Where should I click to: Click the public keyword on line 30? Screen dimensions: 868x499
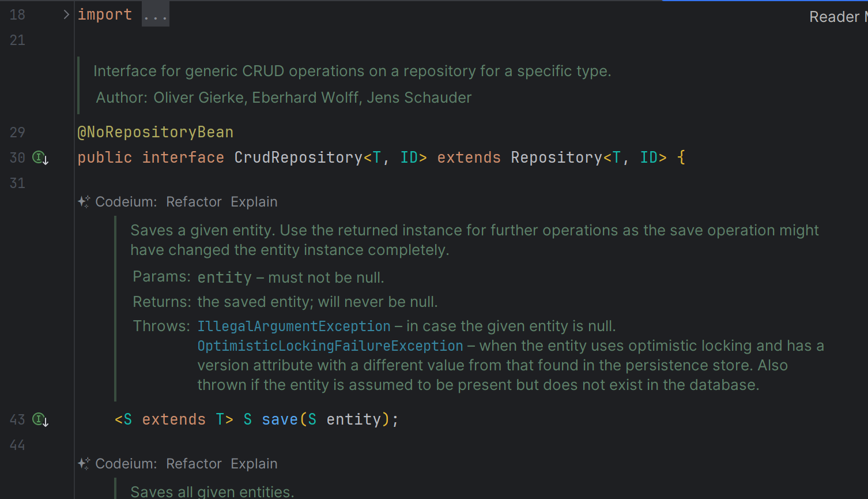pyautogui.click(x=105, y=157)
